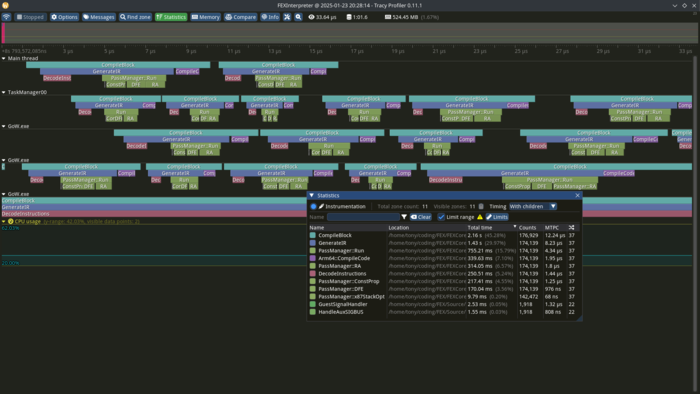Click the shuffle icon in table header

pos(571,228)
